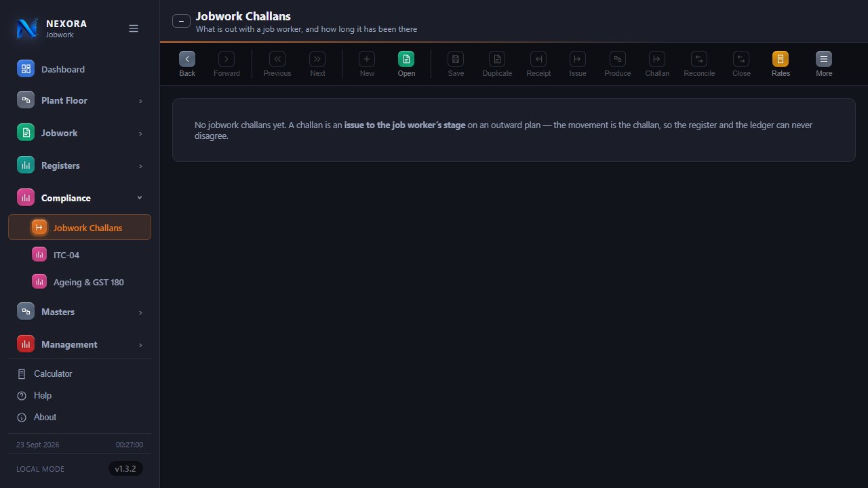868x488 pixels.
Task: Click the v1.3.2 version badge
Action: (125, 468)
